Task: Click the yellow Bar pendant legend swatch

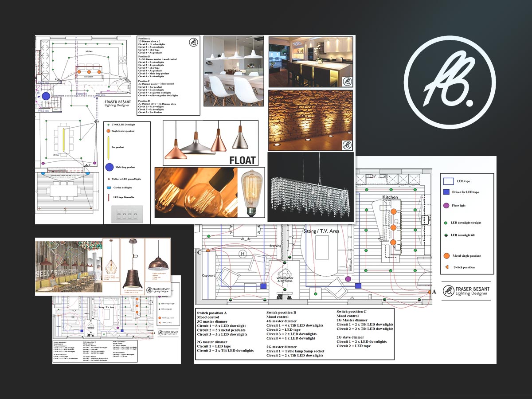Action: point(109,146)
